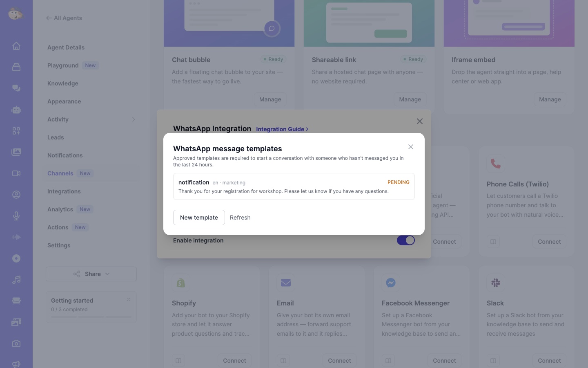Click the Shareable link preview thumbnail
The height and width of the screenshot is (368, 588).
(369, 23)
